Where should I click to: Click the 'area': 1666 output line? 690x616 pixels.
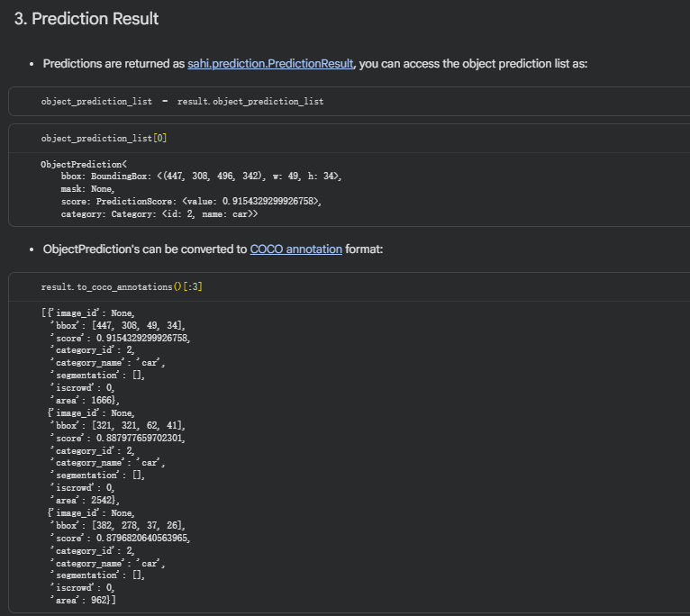point(85,401)
